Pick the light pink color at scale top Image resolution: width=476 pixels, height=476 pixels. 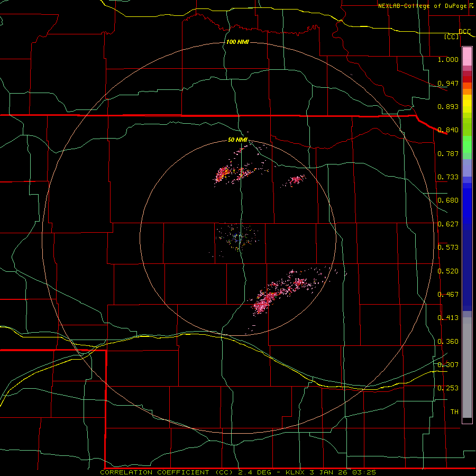(x=467, y=57)
